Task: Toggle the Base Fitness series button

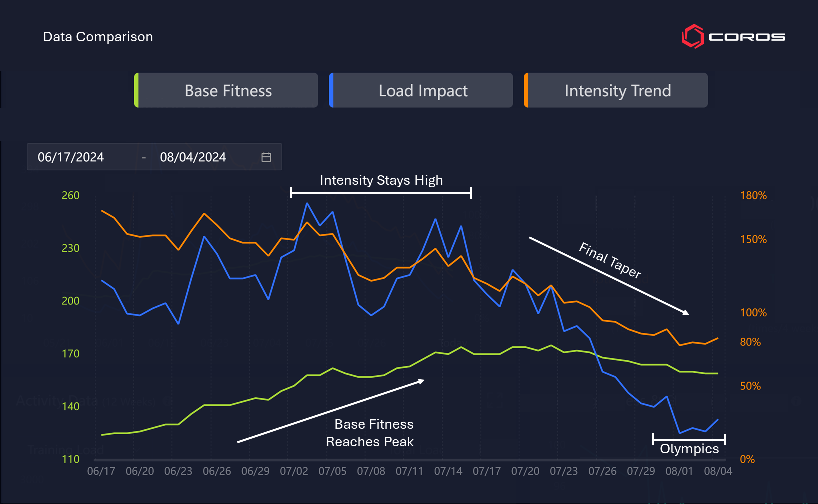Action: click(228, 91)
